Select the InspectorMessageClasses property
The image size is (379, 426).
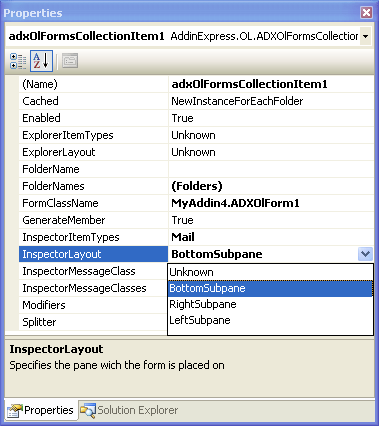coord(93,288)
